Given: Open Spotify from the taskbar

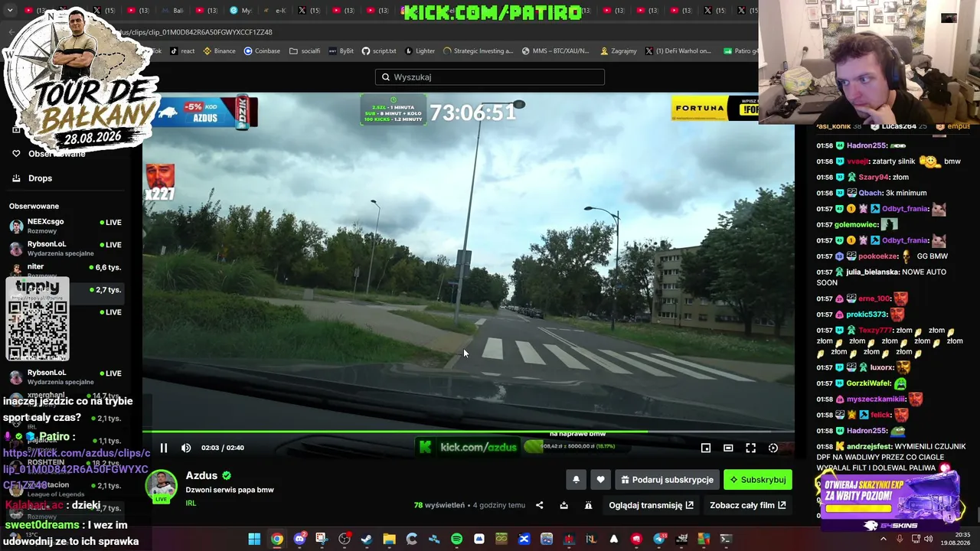Looking at the screenshot, I should (x=456, y=539).
